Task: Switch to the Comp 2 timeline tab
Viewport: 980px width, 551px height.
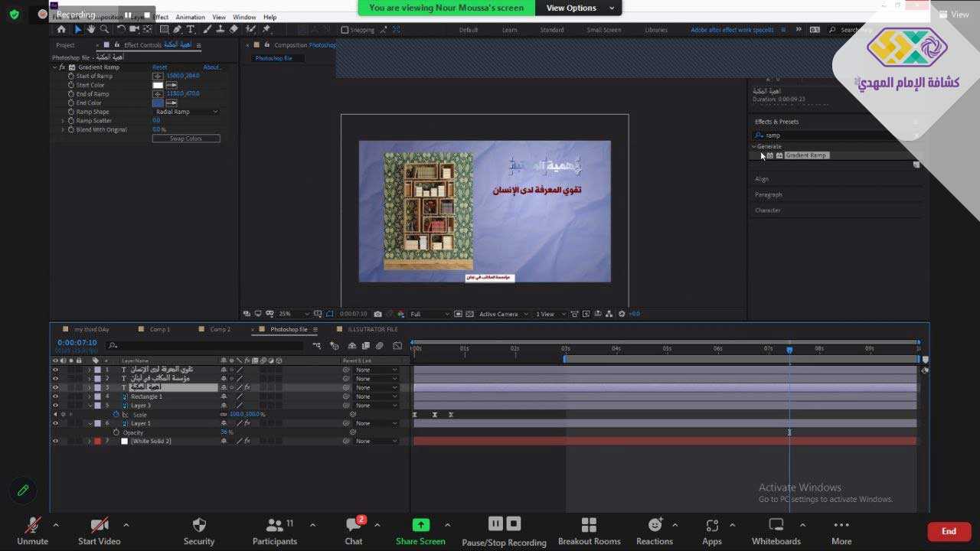Action: (220, 329)
